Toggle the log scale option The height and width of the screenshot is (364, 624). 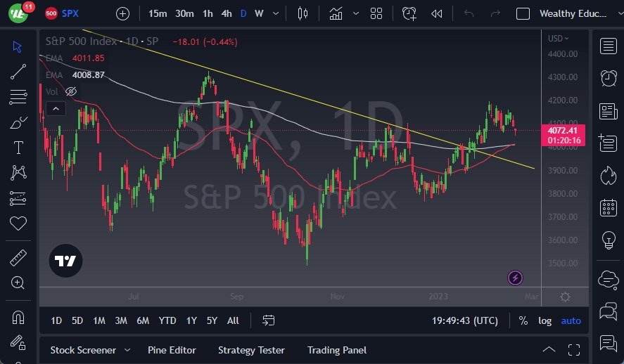pos(545,320)
